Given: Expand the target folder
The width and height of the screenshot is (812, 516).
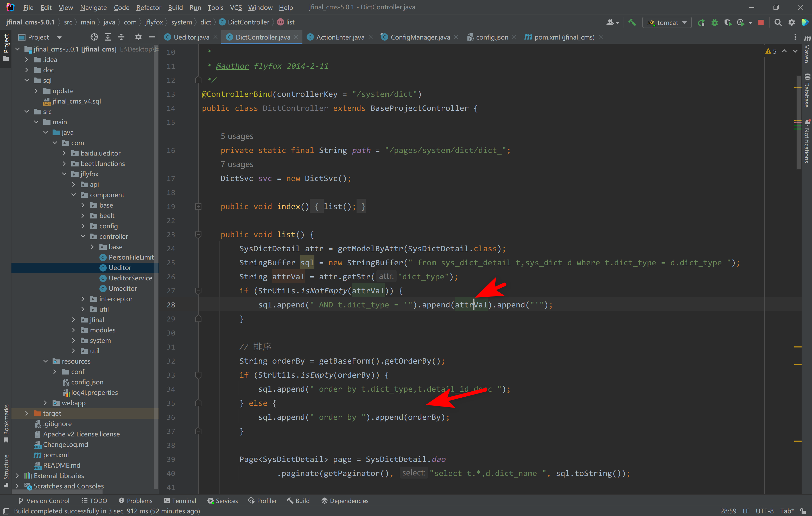Looking at the screenshot, I should (x=27, y=413).
